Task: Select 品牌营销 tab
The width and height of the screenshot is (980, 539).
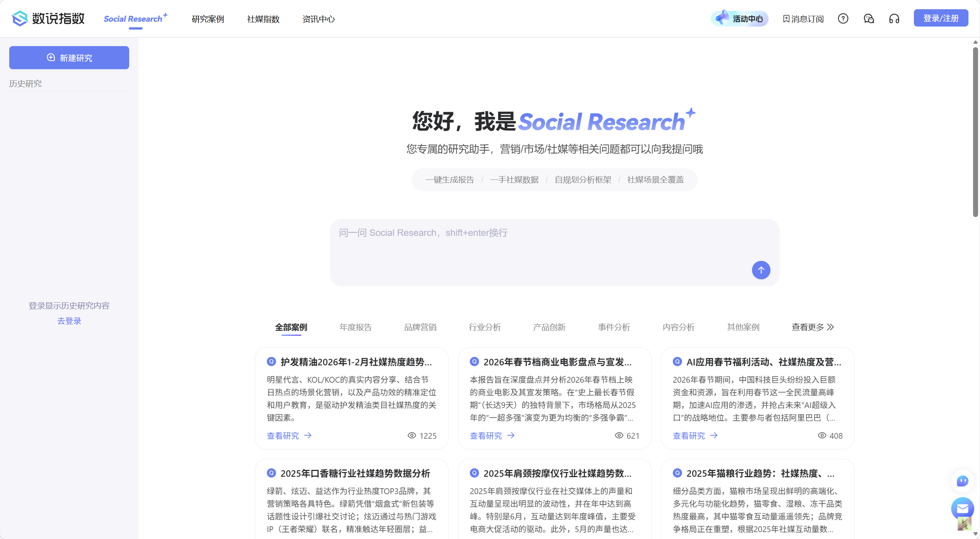Action: [x=420, y=327]
